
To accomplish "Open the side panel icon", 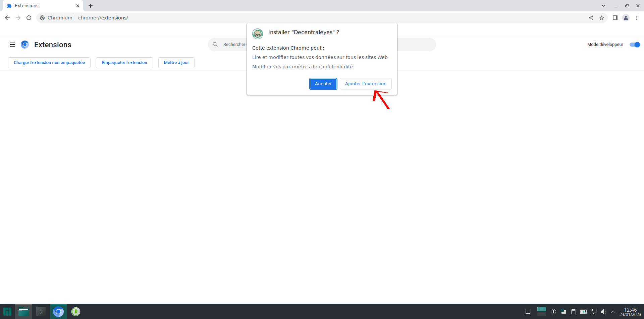I will click(x=615, y=18).
